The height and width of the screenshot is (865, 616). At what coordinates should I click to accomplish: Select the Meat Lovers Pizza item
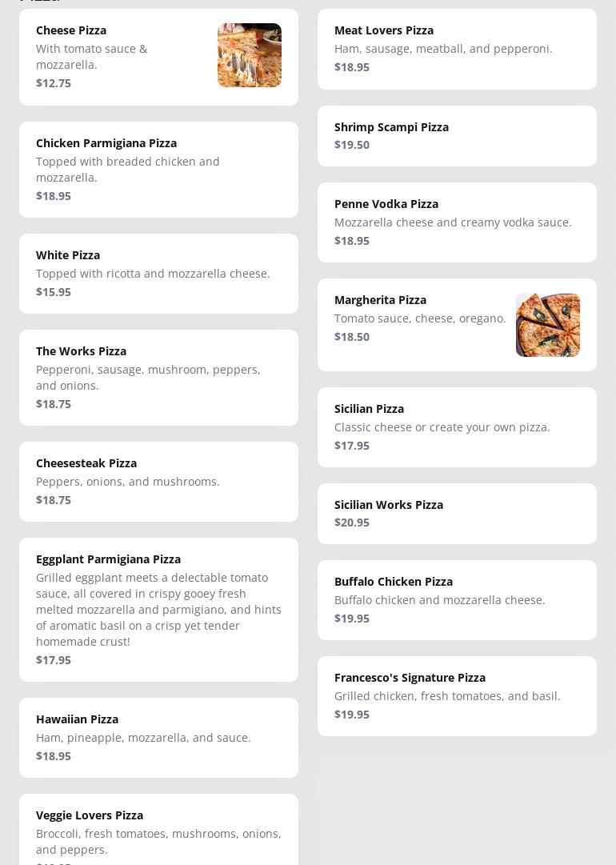(457, 49)
